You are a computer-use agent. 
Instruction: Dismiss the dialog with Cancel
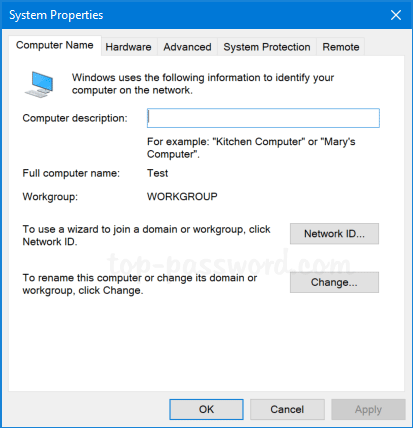[x=287, y=409]
